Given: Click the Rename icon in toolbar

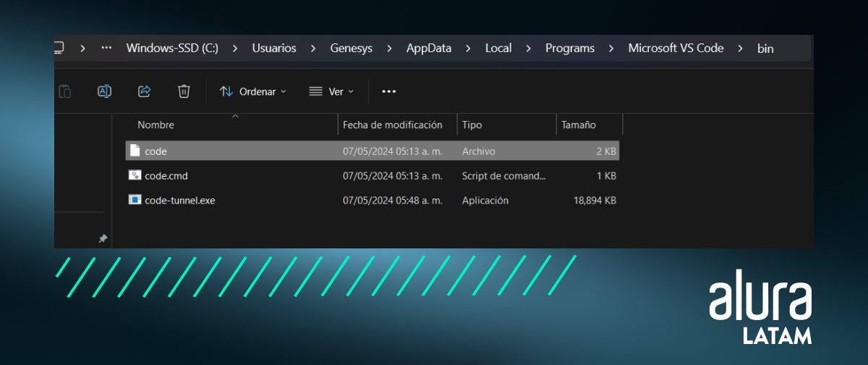Looking at the screenshot, I should pyautogui.click(x=104, y=91).
